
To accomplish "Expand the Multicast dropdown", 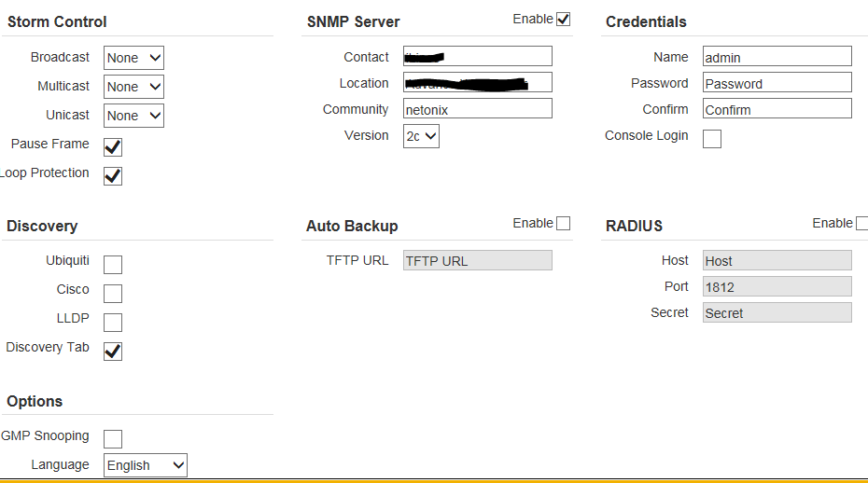I will pyautogui.click(x=133, y=87).
